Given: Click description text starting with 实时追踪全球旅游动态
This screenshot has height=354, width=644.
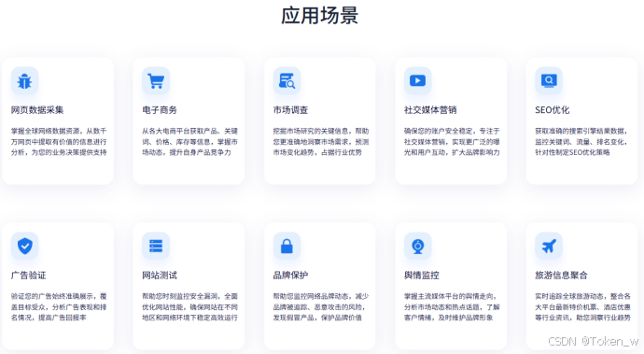Looking at the screenshot, I should pos(582,306).
